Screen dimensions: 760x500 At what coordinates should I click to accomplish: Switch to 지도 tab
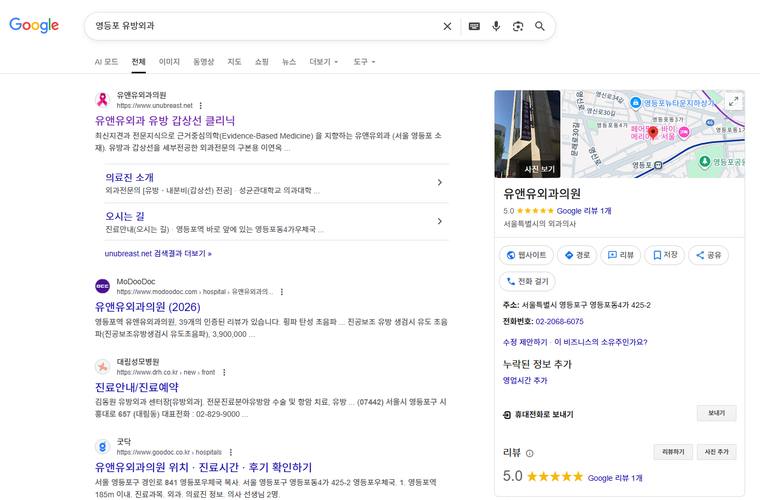tap(235, 62)
